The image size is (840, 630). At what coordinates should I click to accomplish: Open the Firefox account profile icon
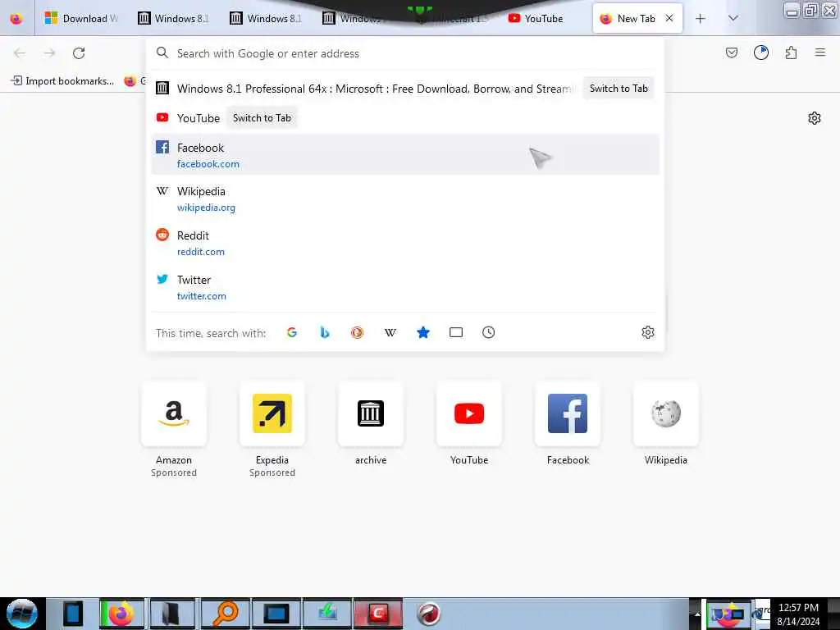[x=761, y=52]
